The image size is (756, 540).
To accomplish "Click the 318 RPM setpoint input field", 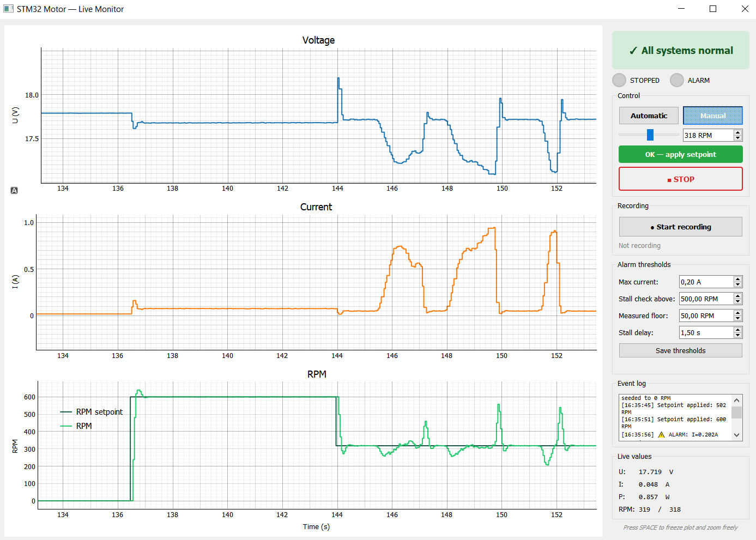I will pos(708,135).
